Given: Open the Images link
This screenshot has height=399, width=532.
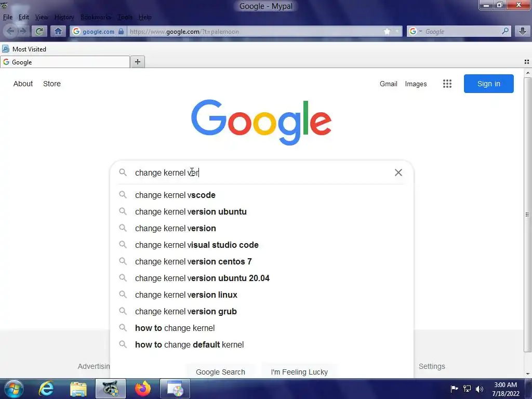Looking at the screenshot, I should pos(416,84).
